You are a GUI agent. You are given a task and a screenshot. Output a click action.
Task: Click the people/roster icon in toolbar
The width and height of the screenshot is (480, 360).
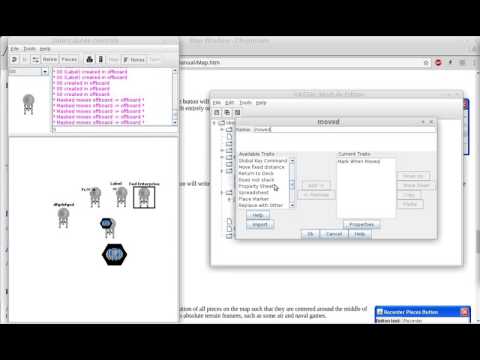coord(89,60)
